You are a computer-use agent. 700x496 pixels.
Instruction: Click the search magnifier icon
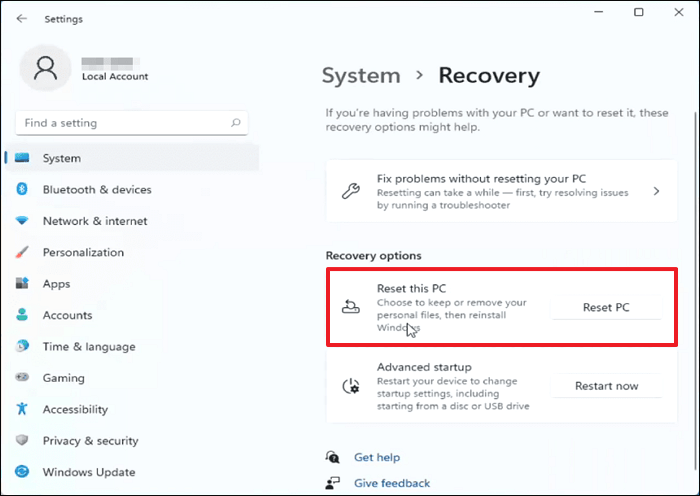coord(236,123)
